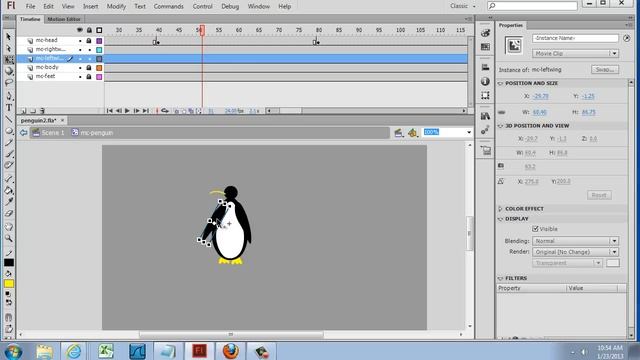The width and height of the screenshot is (640, 360).
Task: Collapse the 3D Position and View section
Action: (x=500, y=126)
